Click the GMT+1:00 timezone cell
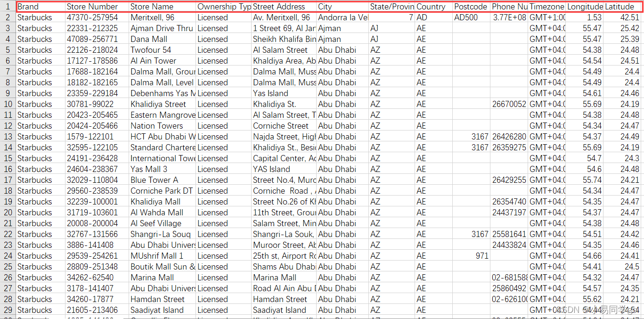The image size is (644, 319). click(x=547, y=17)
